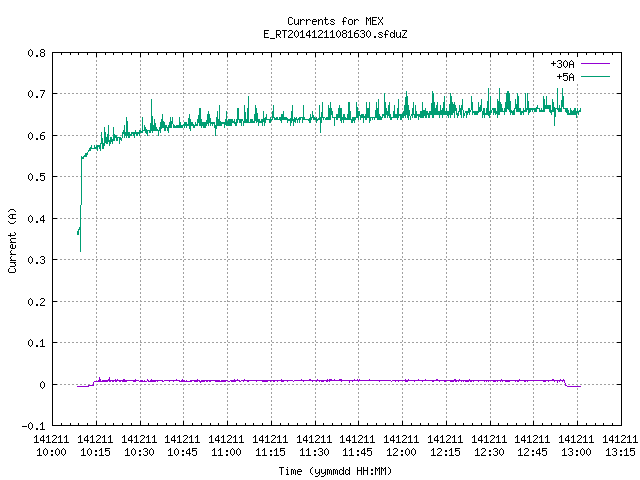Screen dimensions: 640x480
Task: Click the 12:15 time tick label
Action: point(445,452)
